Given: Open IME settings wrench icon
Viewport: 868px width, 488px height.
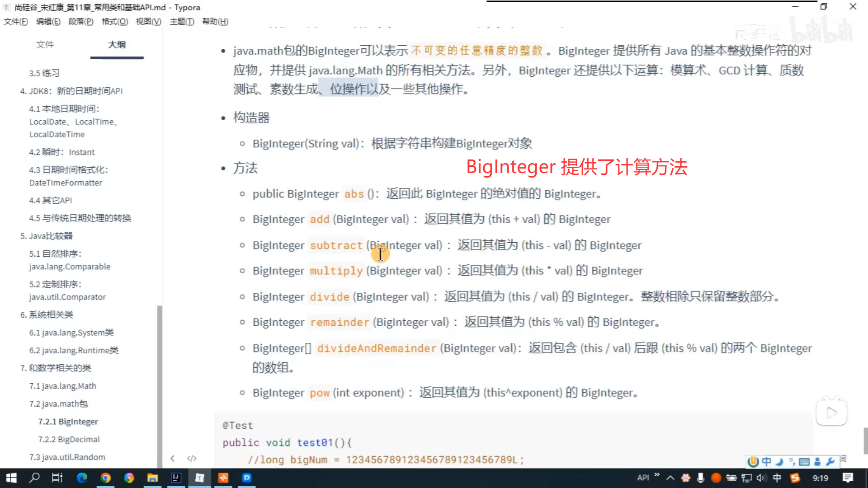Looking at the screenshot, I should [x=830, y=461].
